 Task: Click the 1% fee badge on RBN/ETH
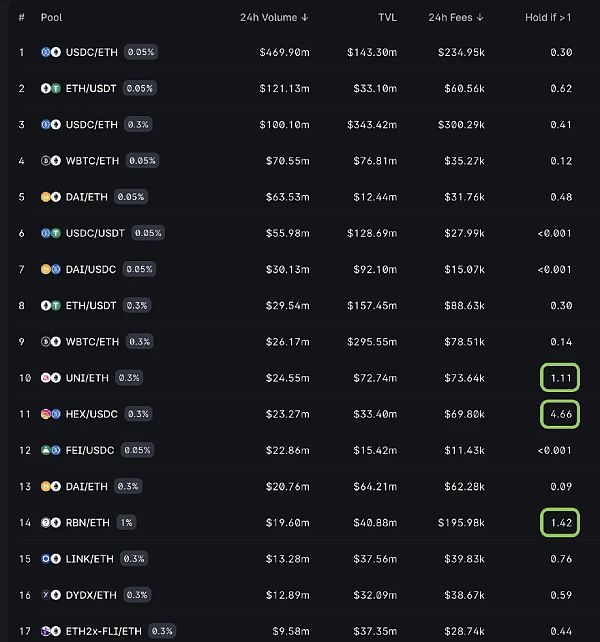[126, 522]
